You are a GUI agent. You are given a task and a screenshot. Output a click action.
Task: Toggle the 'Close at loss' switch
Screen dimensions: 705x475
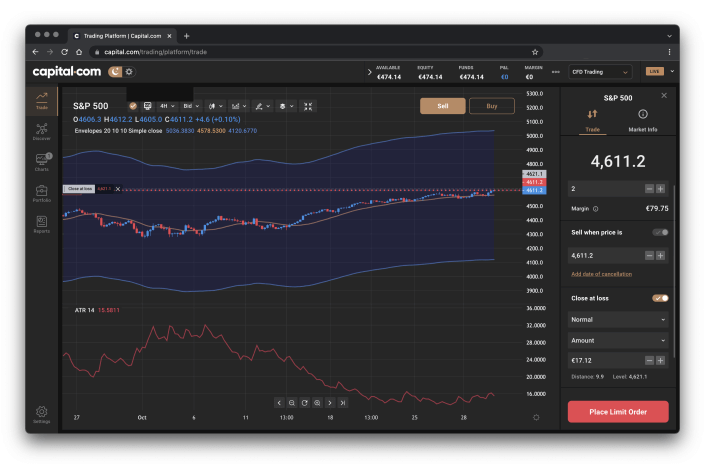[x=660, y=298]
